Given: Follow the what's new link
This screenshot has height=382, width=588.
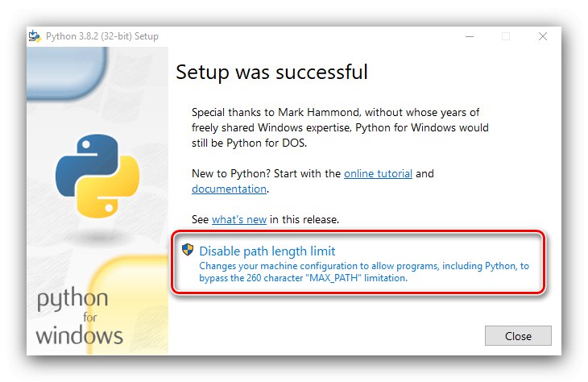Looking at the screenshot, I should point(238,219).
